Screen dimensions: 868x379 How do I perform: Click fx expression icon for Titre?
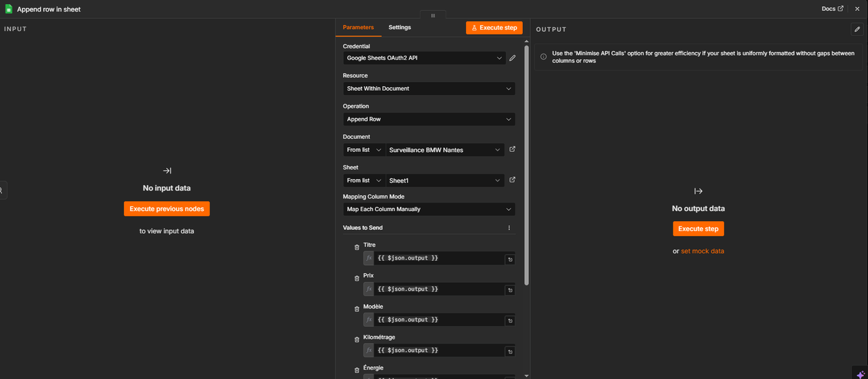click(369, 258)
